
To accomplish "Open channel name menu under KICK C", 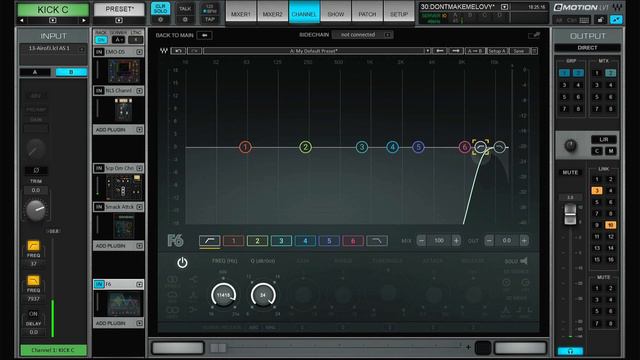I will (53, 20).
